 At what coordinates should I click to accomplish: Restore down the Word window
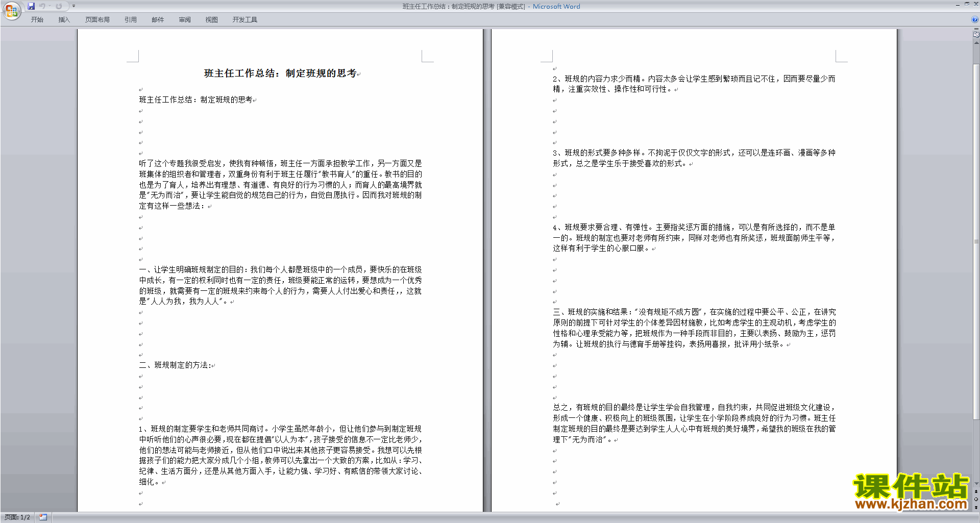(x=967, y=4)
